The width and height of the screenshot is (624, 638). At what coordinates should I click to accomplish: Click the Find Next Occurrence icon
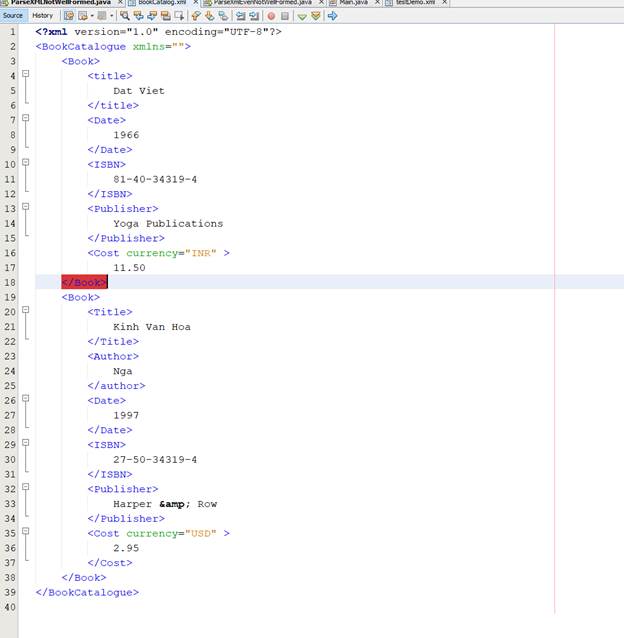152,16
